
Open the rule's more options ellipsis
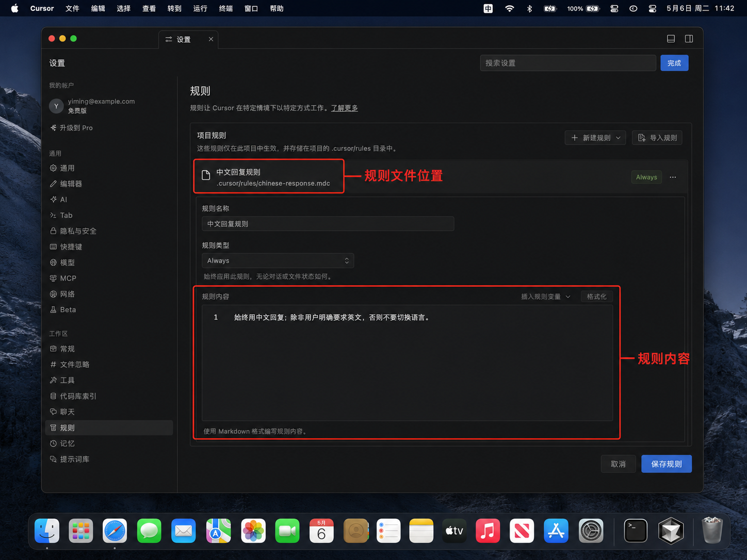673,177
